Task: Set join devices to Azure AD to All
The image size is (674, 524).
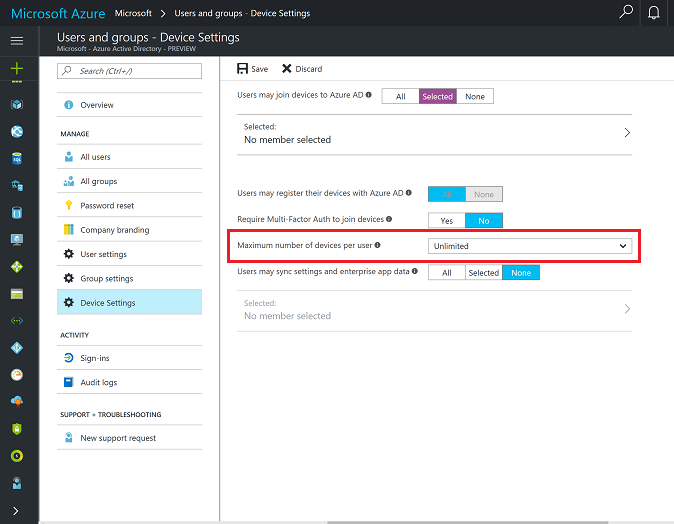Action: click(400, 96)
